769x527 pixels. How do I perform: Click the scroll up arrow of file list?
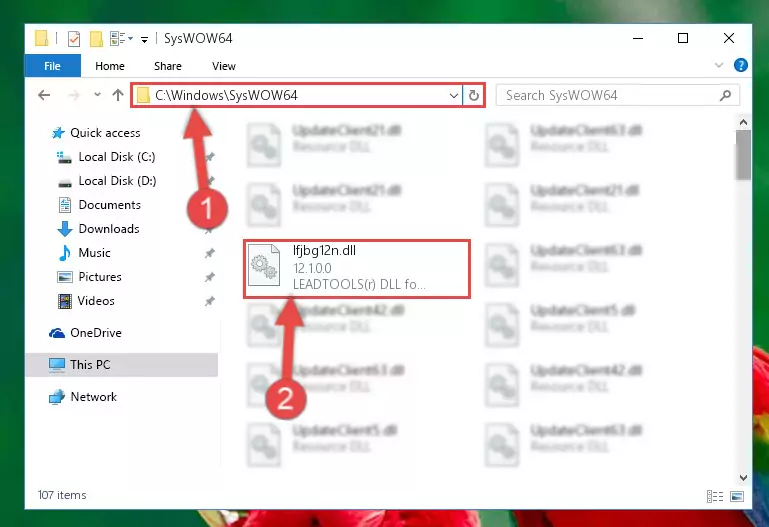[743, 122]
